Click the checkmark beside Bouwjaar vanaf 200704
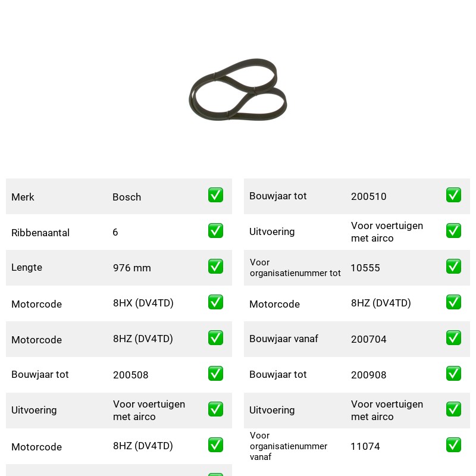The width and height of the screenshot is (476, 476). point(453,338)
